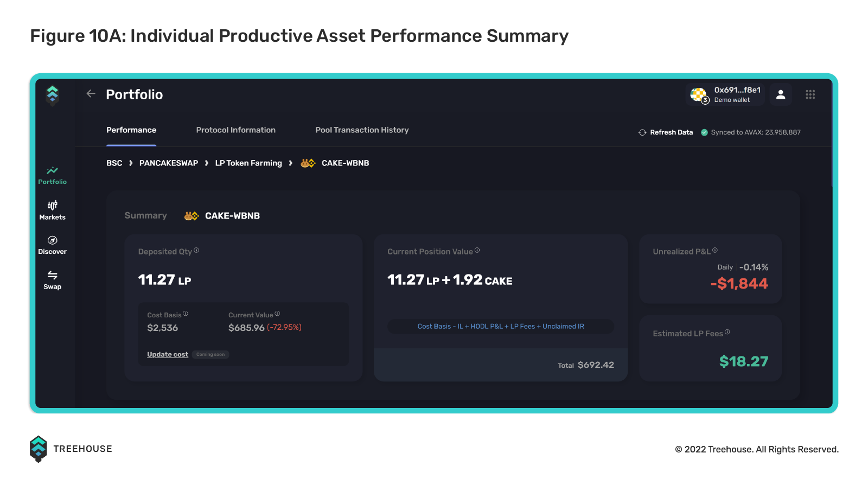Click the CAKE-WBNB pair icon in Summary

[x=192, y=216]
